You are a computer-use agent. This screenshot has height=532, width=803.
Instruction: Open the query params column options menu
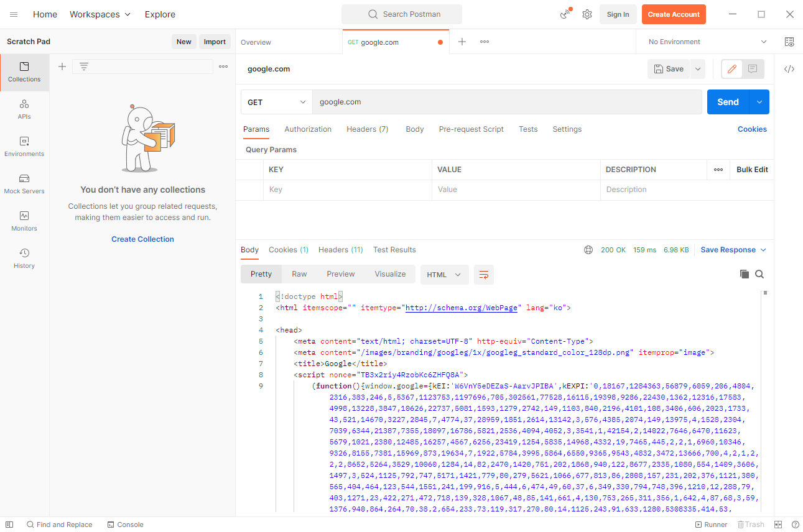[x=718, y=170]
